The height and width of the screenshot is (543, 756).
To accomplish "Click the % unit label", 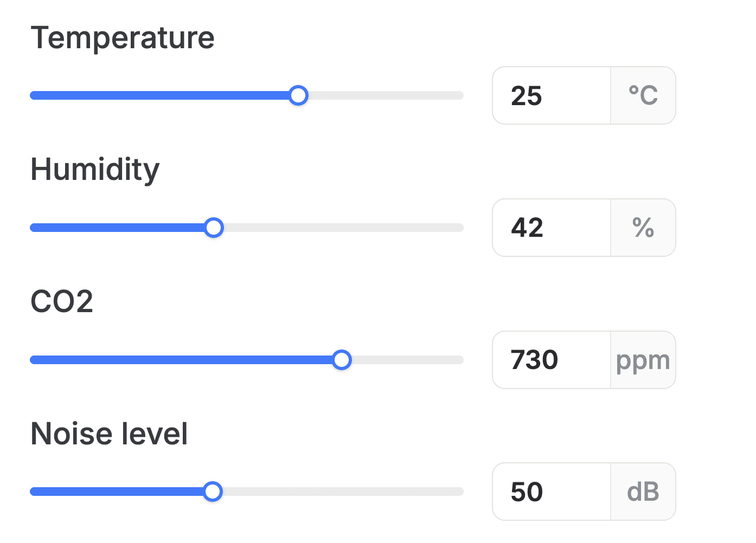I will tap(643, 228).
